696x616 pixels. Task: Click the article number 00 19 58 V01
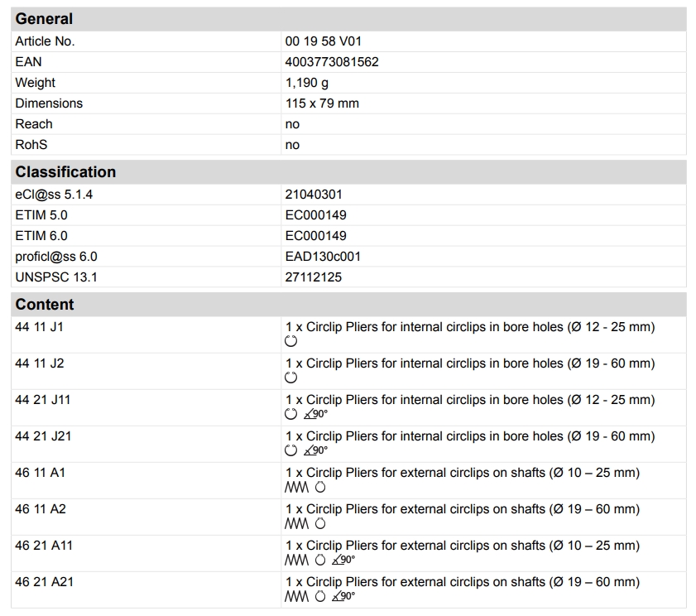[x=324, y=41]
